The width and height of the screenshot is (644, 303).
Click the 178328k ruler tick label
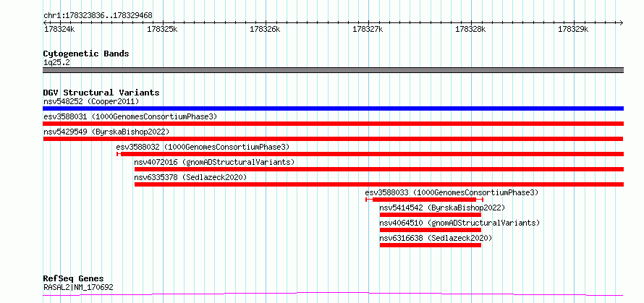(x=470, y=29)
